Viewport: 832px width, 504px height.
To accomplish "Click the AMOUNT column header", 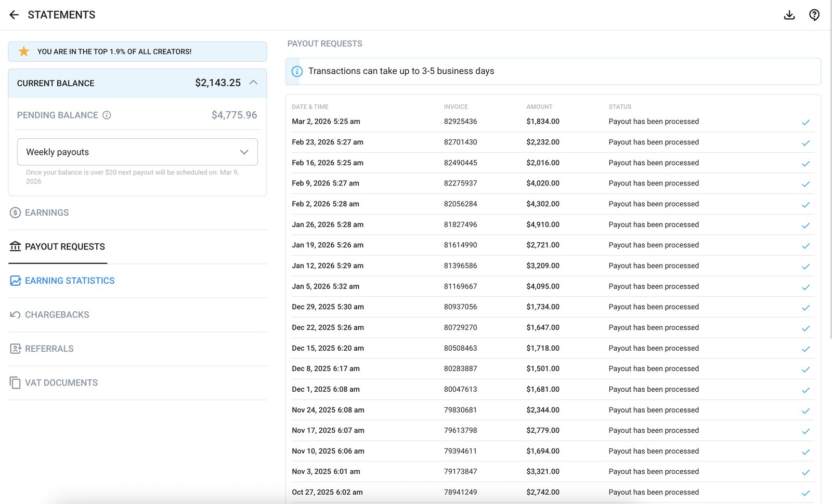I will pyautogui.click(x=539, y=107).
